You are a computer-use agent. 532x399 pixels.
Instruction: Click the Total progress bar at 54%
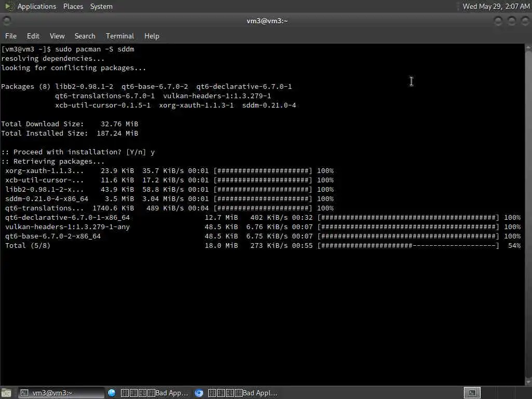coord(408,246)
